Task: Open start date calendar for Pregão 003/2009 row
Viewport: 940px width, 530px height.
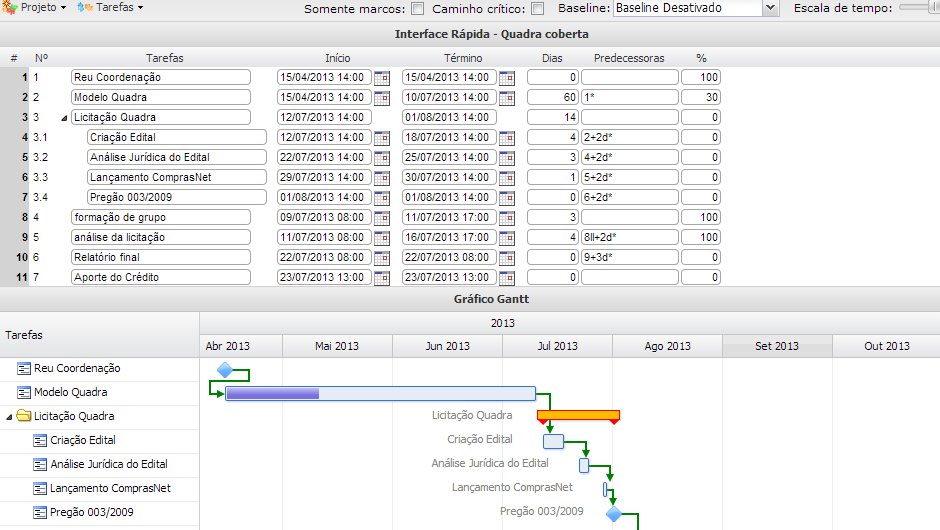Action: [382, 197]
